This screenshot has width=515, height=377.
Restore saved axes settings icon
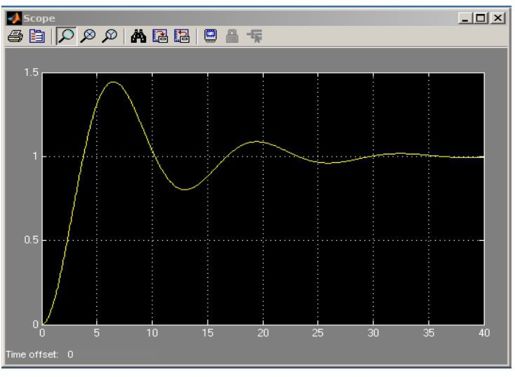182,36
